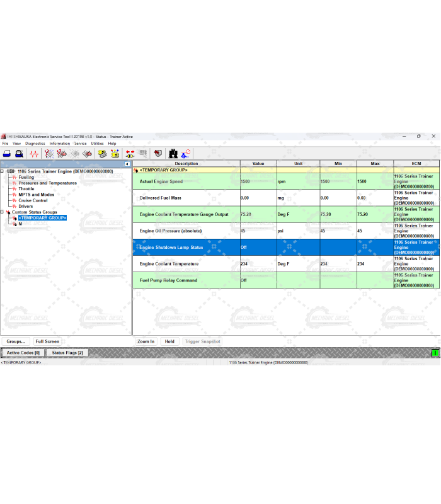Open the Diagnostics menu
The image size is (441, 504).
coord(35,144)
